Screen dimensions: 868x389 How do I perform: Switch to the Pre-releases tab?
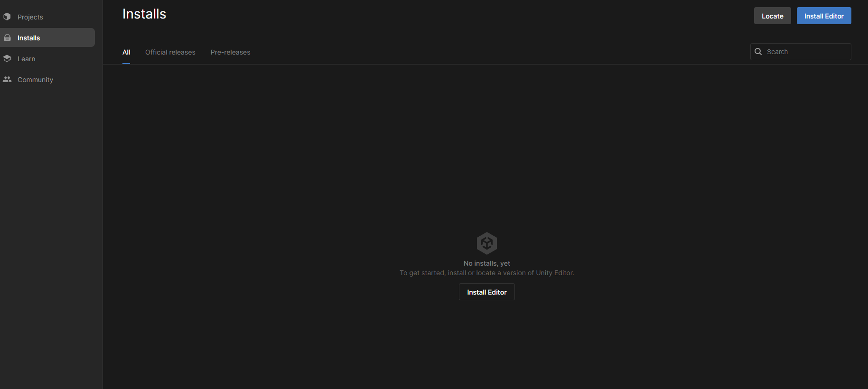coord(231,52)
